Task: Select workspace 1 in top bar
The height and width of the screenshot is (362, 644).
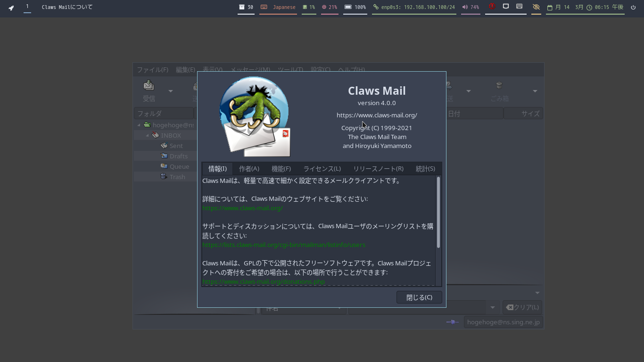Action: [27, 7]
